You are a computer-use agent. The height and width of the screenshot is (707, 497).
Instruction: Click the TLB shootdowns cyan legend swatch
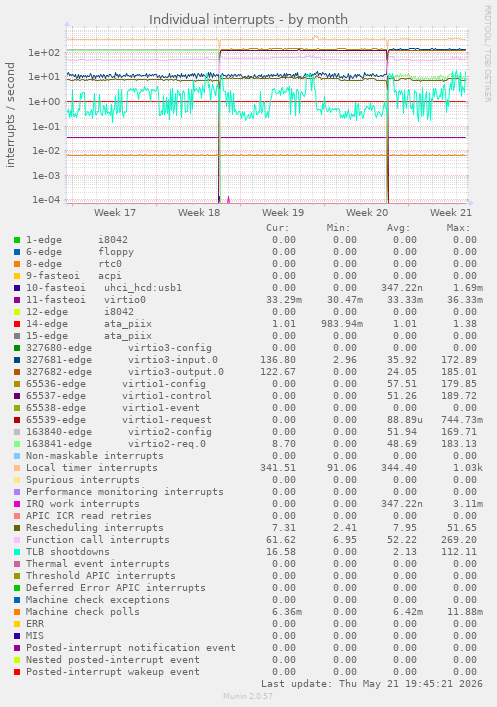point(17,552)
